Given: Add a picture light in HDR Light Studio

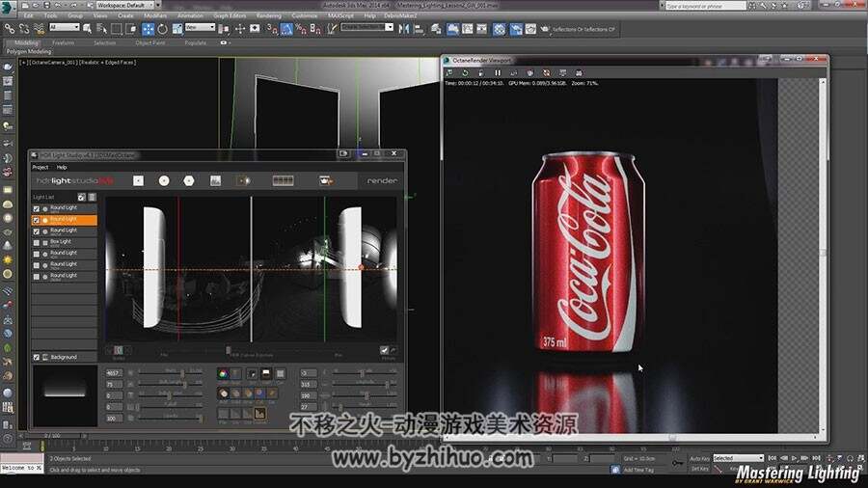Looking at the screenshot, I should coord(215,181).
